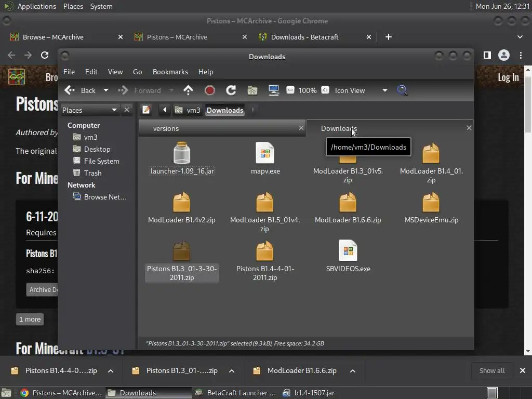Close Chrome's downloads shelf
The height and width of the screenshot is (399, 532).
click(x=523, y=370)
